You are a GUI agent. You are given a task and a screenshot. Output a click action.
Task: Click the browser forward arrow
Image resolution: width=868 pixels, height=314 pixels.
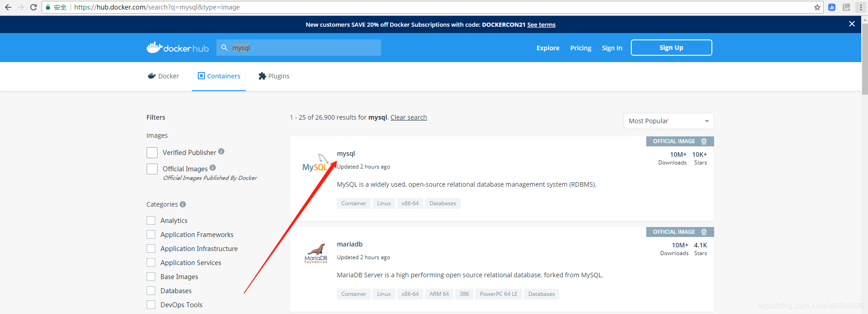tap(20, 7)
